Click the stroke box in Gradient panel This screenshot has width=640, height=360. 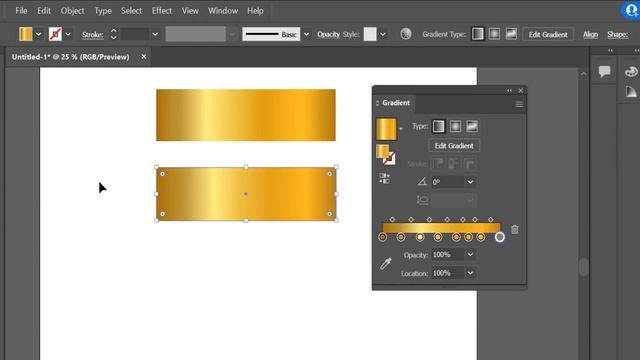(390, 159)
